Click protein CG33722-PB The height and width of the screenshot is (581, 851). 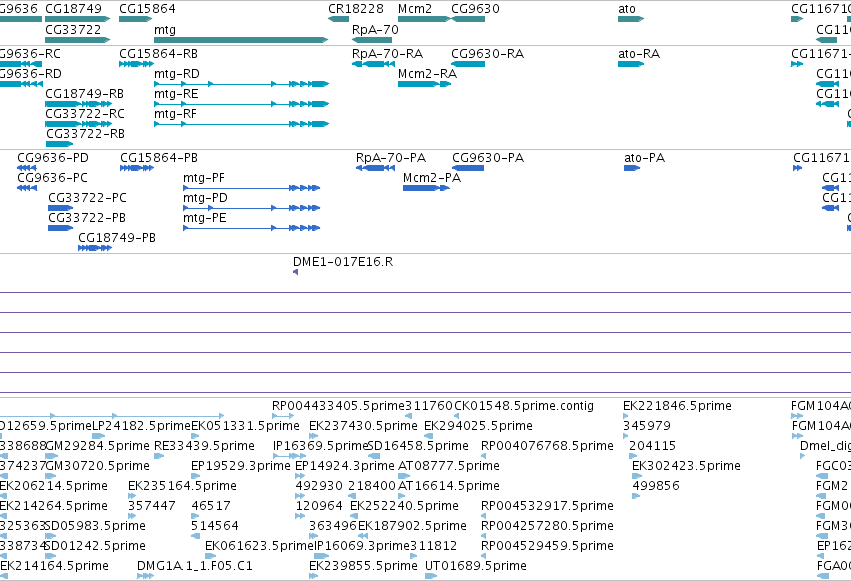(x=60, y=228)
